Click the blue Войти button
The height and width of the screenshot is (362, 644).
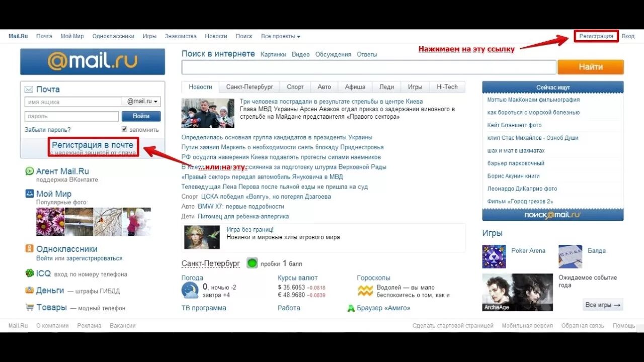pyautogui.click(x=141, y=116)
